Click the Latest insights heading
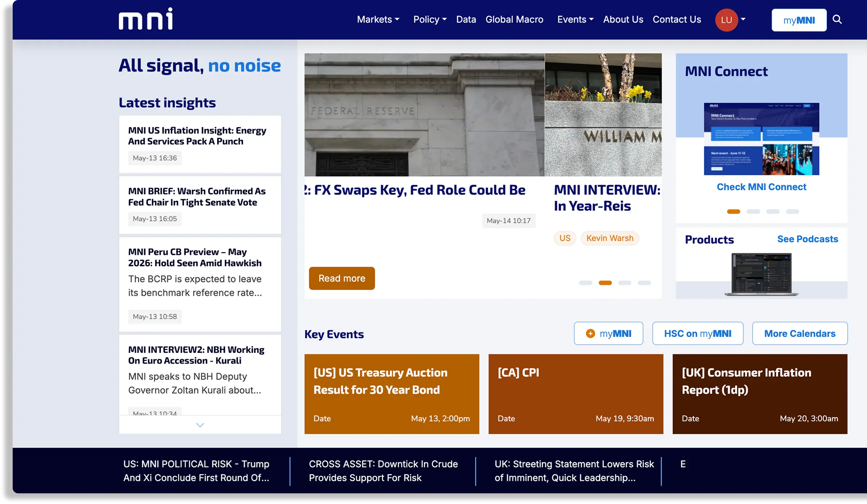867x504 pixels. (167, 103)
